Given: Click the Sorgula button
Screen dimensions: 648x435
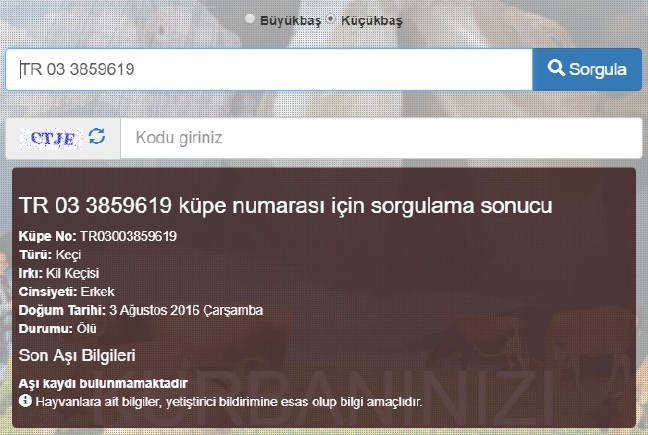Looking at the screenshot, I should coord(587,69).
